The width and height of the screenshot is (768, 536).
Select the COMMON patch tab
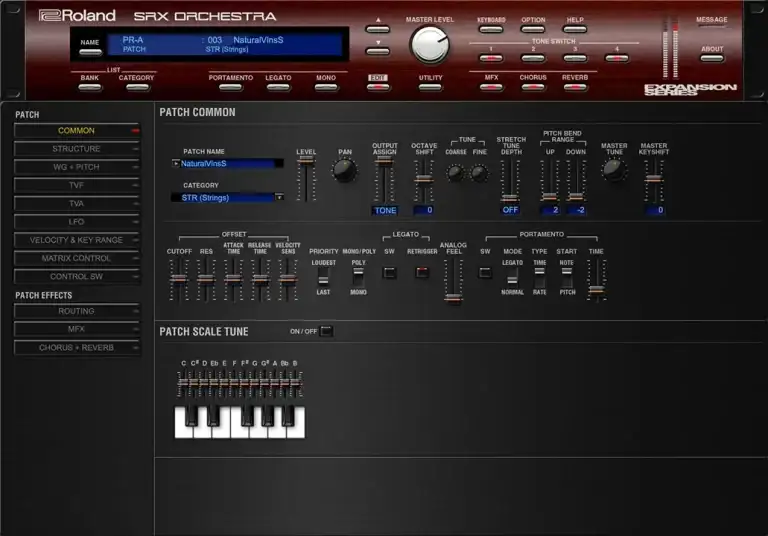click(x=77, y=131)
